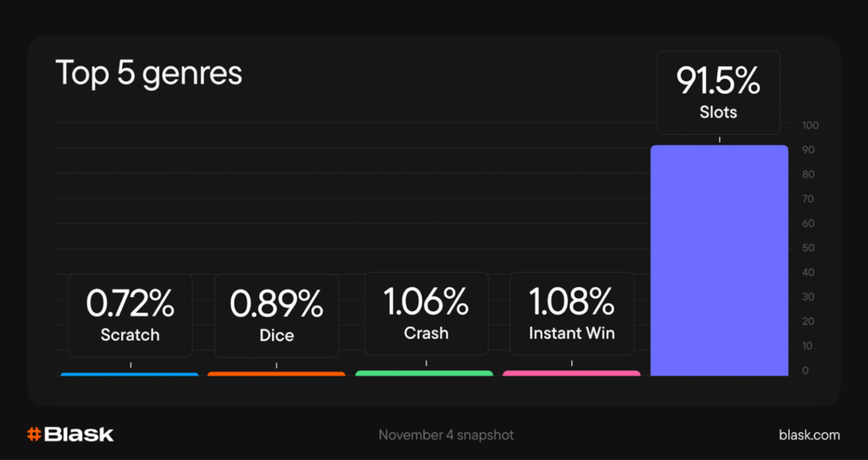Viewport: 868px width, 460px height.
Task: Click the November 4 snapshot caption
Action: pyautogui.click(x=446, y=435)
